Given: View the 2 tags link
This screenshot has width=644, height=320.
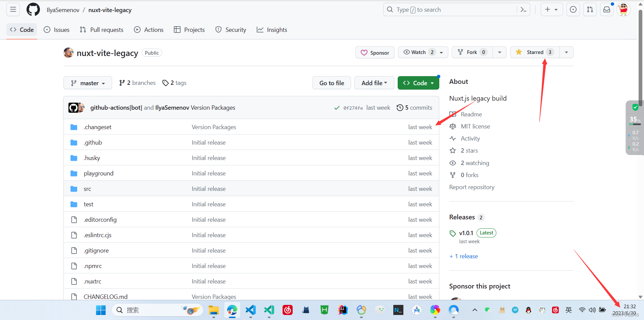Looking at the screenshot, I should (174, 83).
